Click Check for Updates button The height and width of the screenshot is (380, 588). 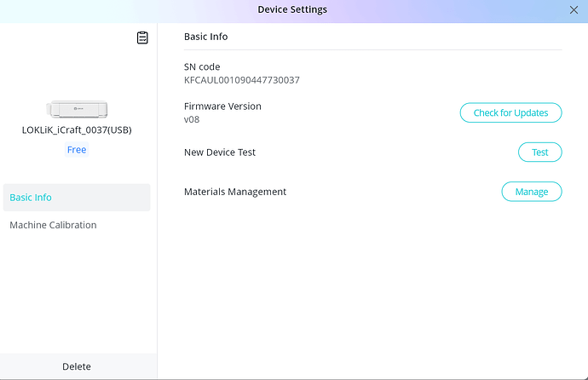point(510,112)
